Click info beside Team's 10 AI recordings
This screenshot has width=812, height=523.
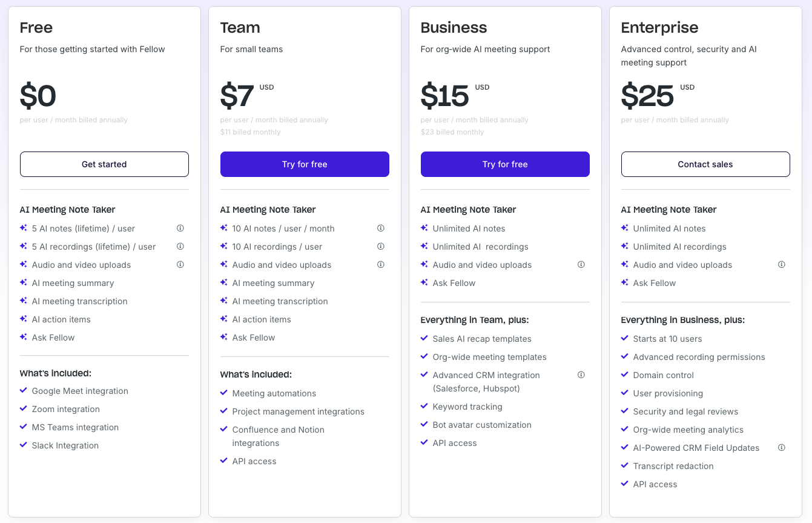click(x=380, y=246)
